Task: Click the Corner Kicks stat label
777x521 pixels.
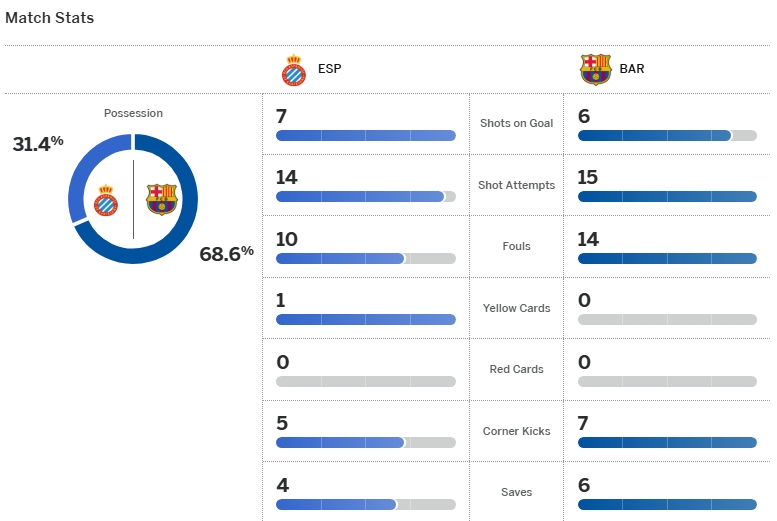Action: (x=516, y=431)
